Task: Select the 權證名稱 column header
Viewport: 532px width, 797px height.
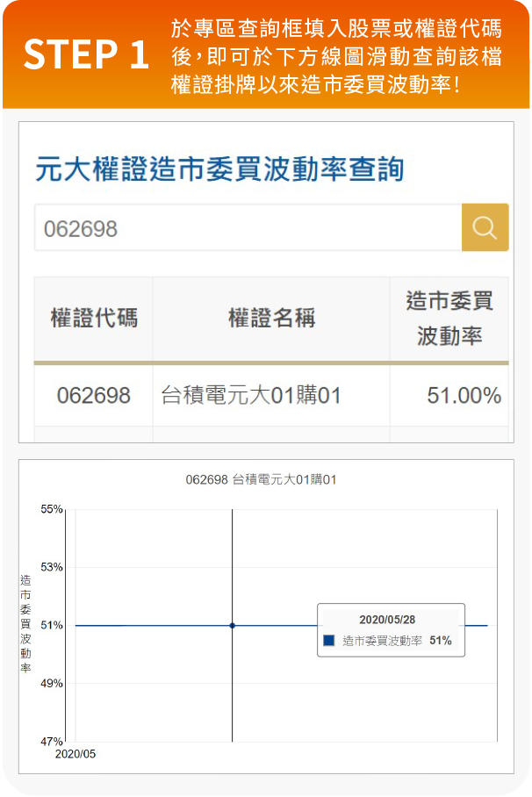Action: (x=271, y=319)
